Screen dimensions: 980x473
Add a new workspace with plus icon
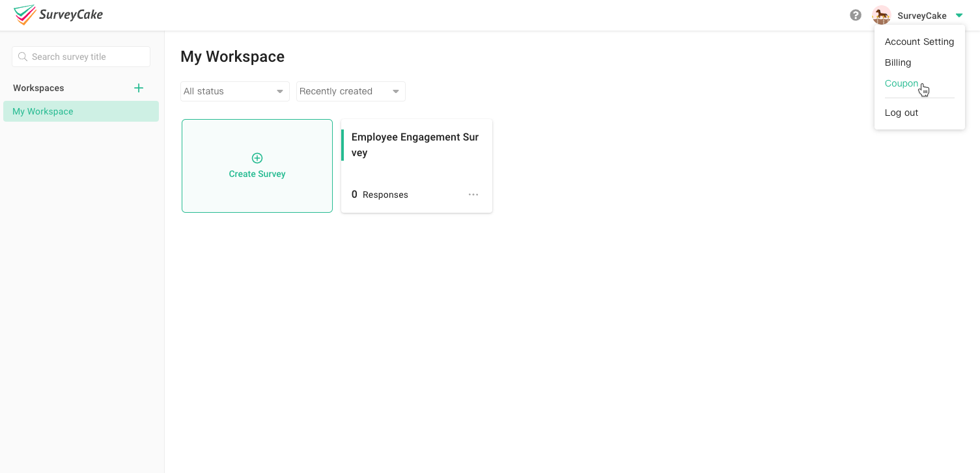(139, 88)
